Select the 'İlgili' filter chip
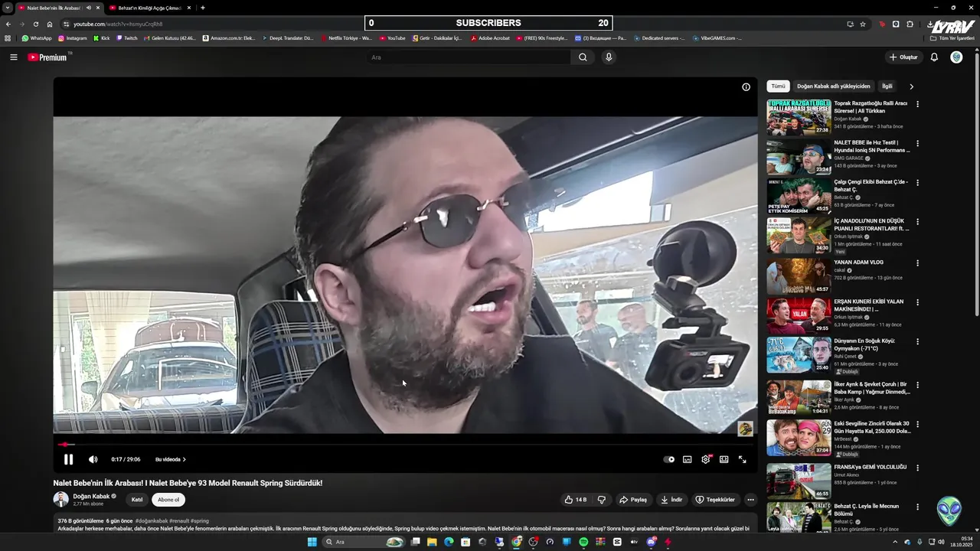 coord(887,86)
